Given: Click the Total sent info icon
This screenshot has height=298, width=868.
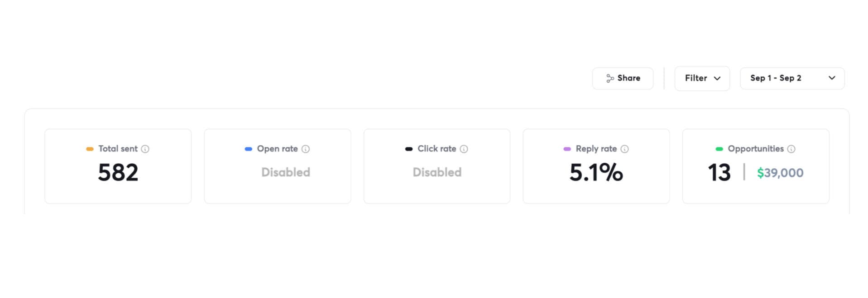Looking at the screenshot, I should click(x=145, y=148).
